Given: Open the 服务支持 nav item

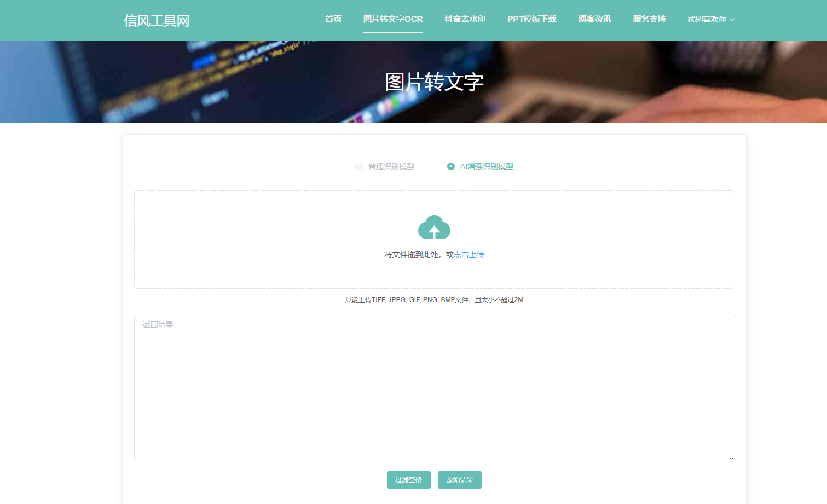Looking at the screenshot, I should pos(649,19).
